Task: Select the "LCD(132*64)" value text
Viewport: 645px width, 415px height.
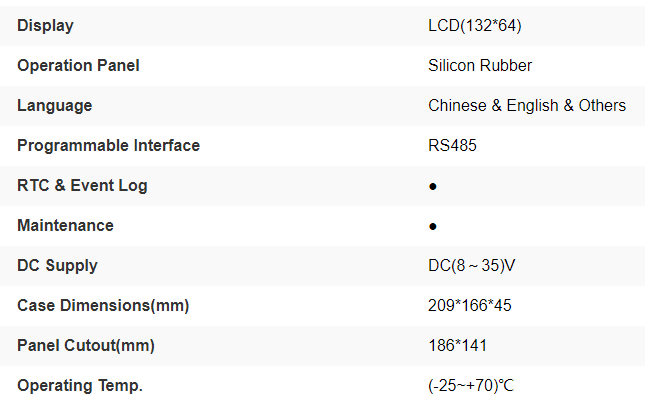Action: (x=474, y=25)
